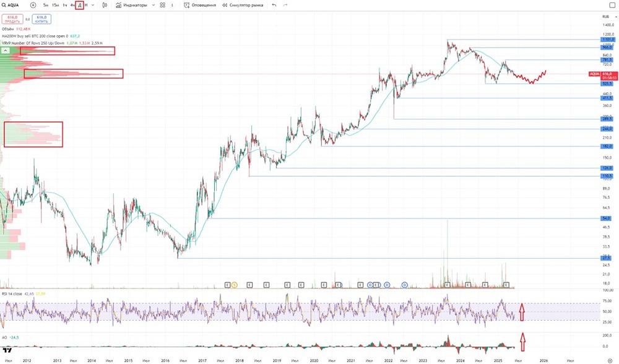Click the red ПРОДАТЬ 616,0 button
Viewport: 619px width, 364px height.
12,19
